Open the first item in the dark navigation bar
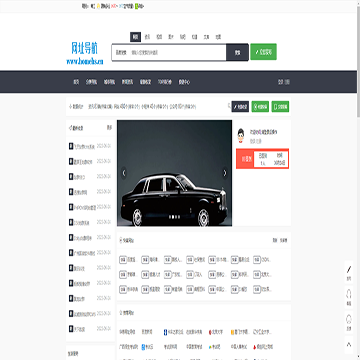The height and width of the screenshot is (360, 360). (76, 82)
